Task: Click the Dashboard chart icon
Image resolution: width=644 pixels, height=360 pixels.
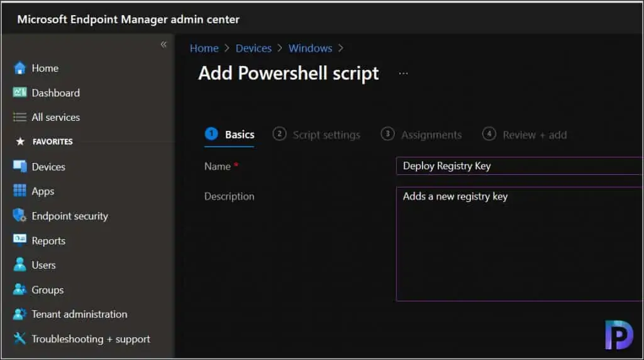Action: point(19,93)
